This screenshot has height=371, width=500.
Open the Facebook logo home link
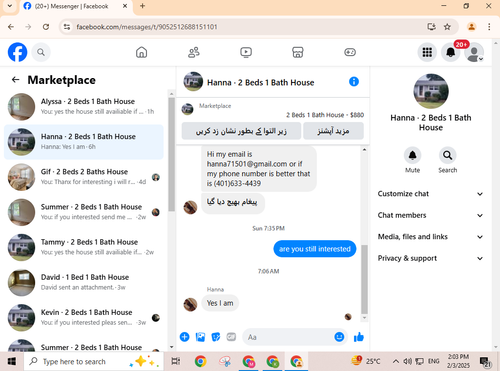click(17, 52)
